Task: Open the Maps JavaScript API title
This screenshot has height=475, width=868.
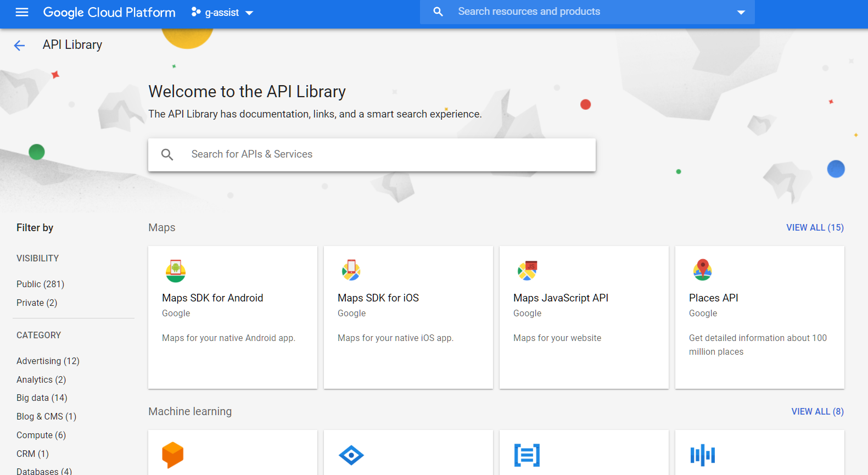Action: point(561,298)
